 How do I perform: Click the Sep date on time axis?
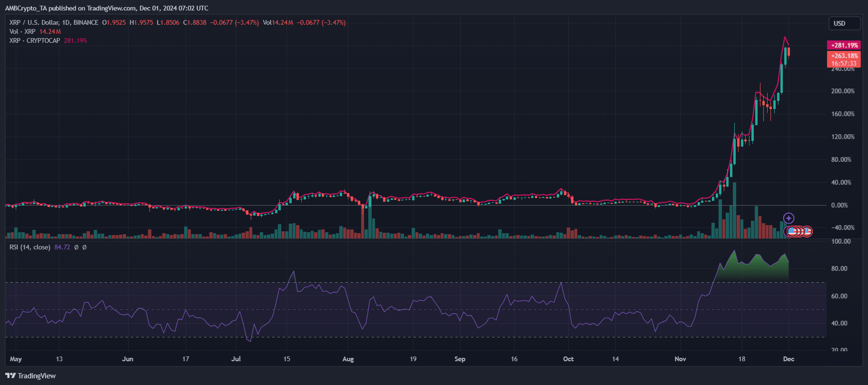coord(460,359)
